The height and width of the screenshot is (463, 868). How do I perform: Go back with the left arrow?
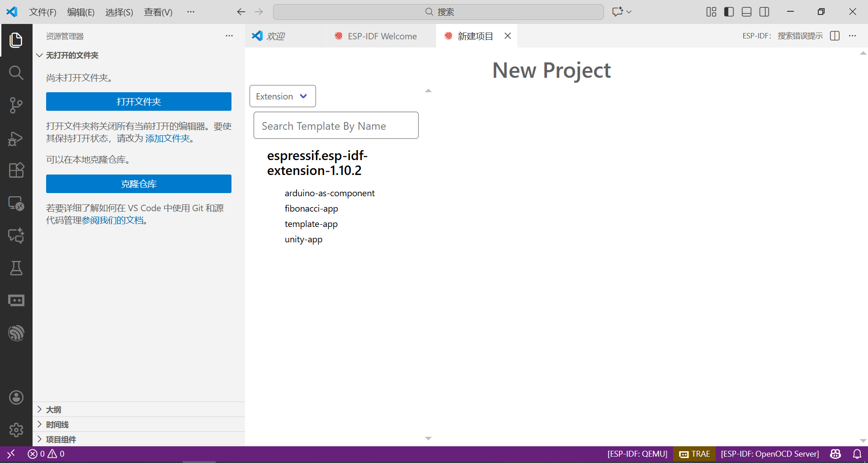(x=241, y=12)
